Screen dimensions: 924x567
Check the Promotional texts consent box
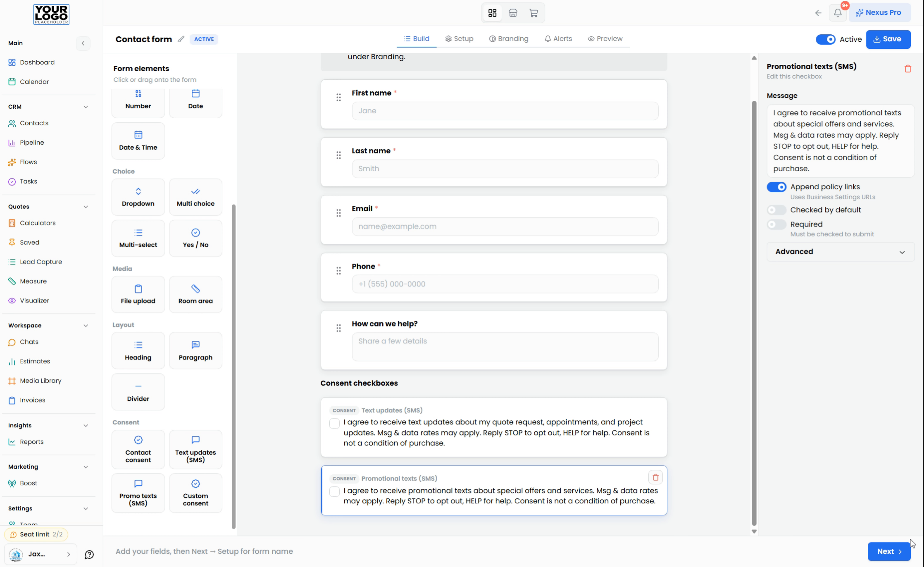334,492
